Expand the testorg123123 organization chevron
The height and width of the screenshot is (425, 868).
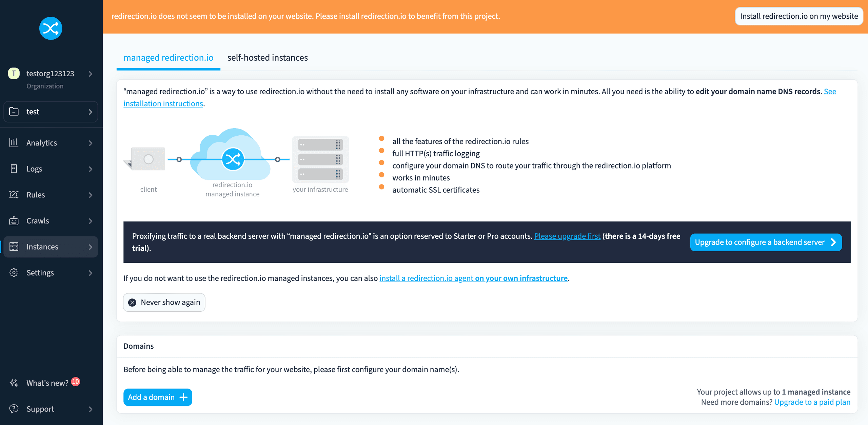click(x=91, y=74)
